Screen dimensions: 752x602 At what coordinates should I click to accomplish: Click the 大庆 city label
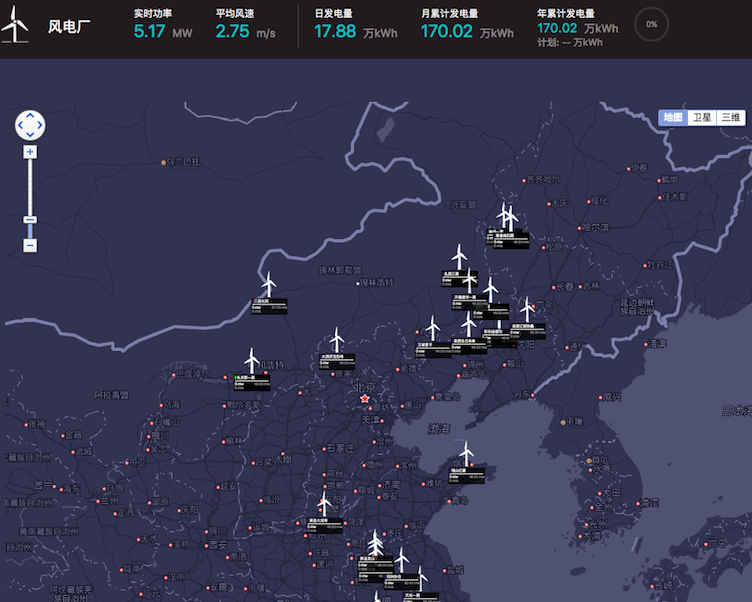click(x=559, y=203)
